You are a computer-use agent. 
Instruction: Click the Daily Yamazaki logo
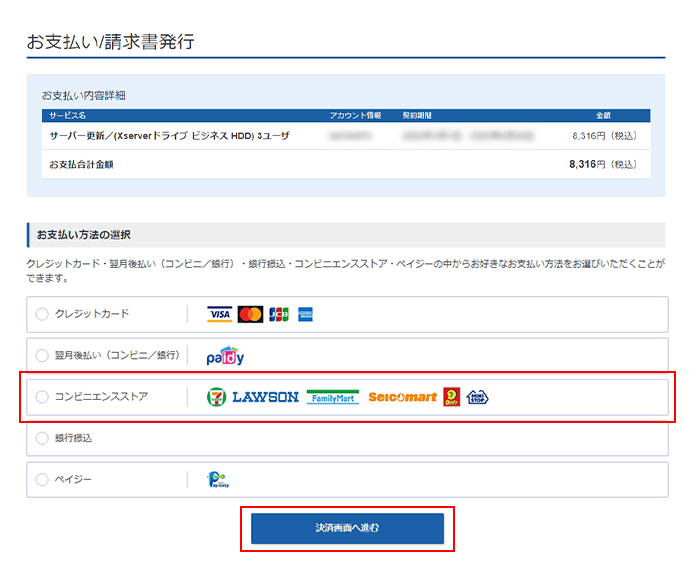[452, 397]
